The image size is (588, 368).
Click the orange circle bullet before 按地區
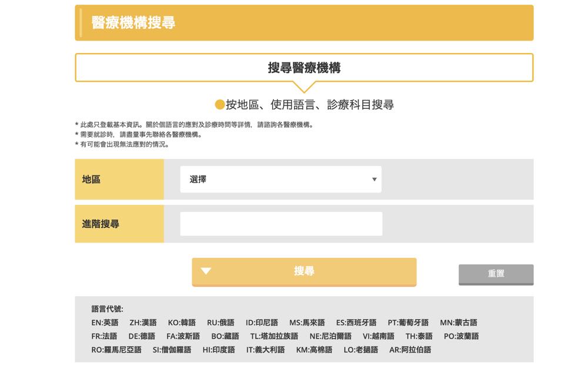pyautogui.click(x=220, y=105)
